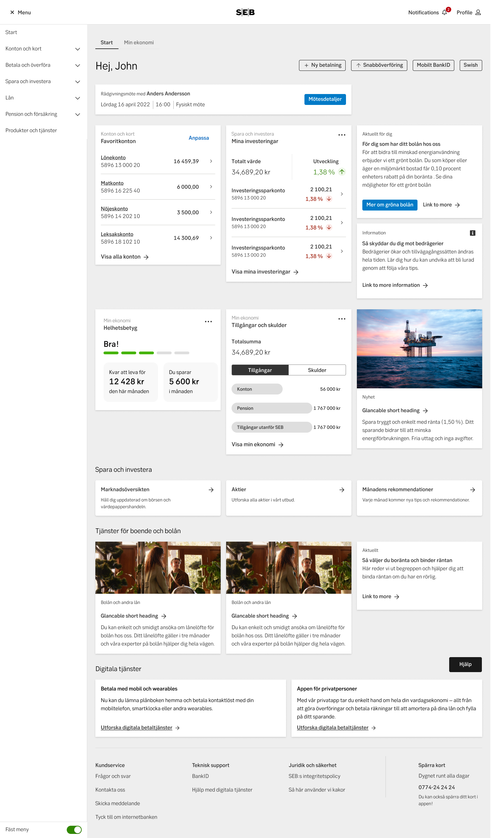Click the info icon on Information card
The height and width of the screenshot is (838, 504).
tap(472, 233)
